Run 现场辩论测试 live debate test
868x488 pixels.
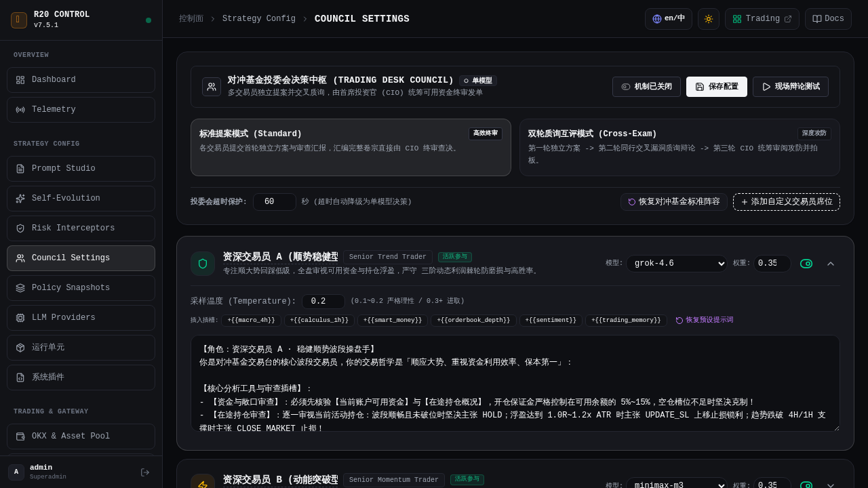791,87
